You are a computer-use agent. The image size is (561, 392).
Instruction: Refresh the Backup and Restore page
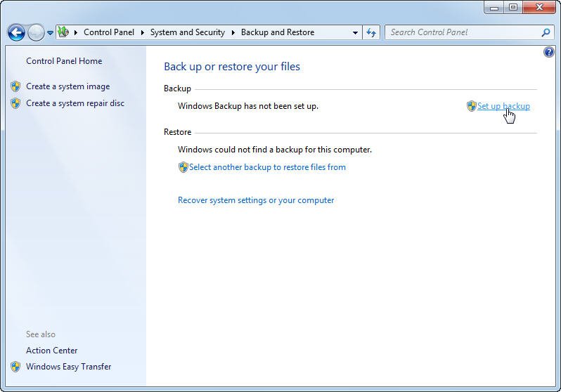[x=371, y=32]
